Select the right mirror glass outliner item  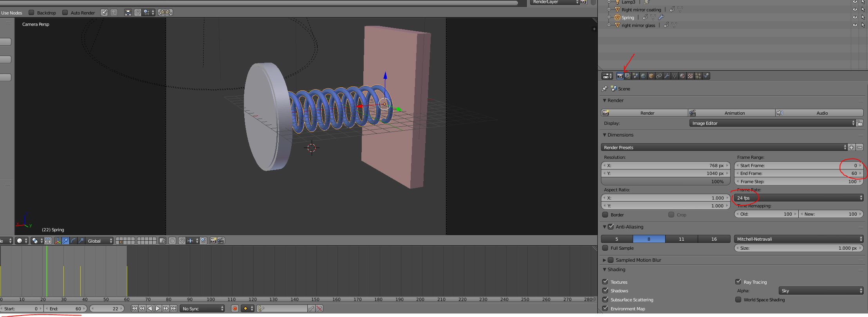click(x=638, y=25)
